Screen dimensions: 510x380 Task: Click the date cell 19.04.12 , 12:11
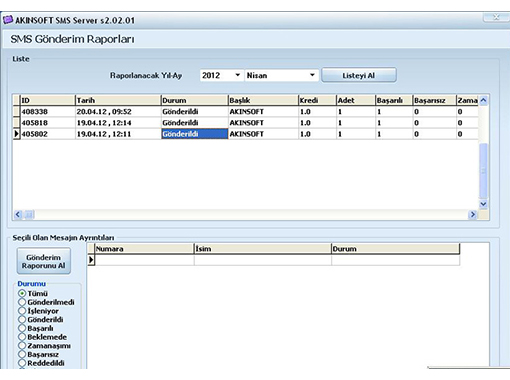click(118, 134)
